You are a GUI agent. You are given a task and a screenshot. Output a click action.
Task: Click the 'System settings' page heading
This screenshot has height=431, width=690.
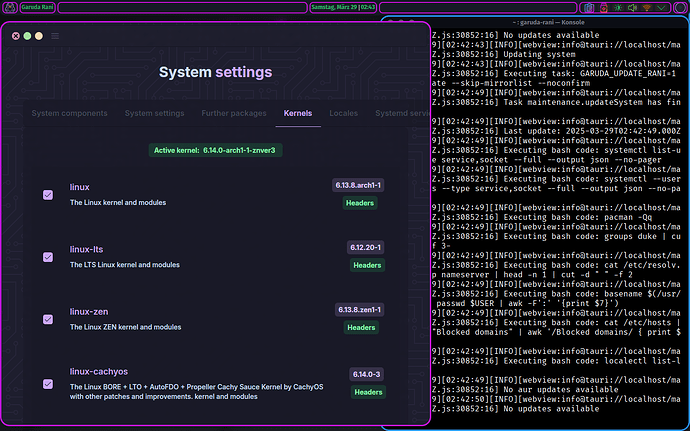coord(216,72)
